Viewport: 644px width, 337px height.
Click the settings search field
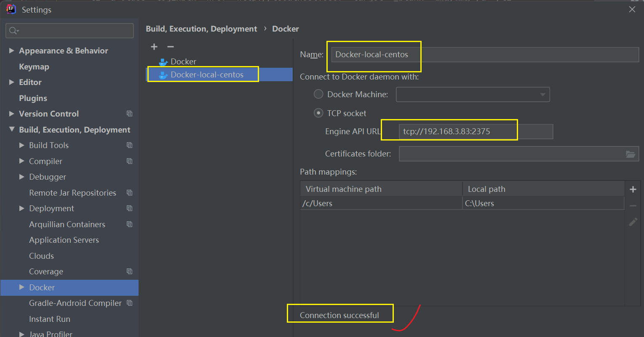[69, 31]
